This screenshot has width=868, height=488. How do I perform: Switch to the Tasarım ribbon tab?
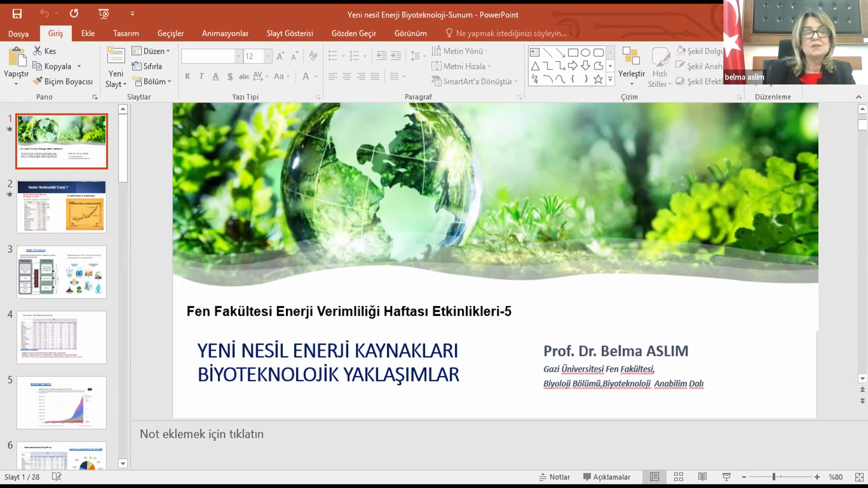[126, 33]
